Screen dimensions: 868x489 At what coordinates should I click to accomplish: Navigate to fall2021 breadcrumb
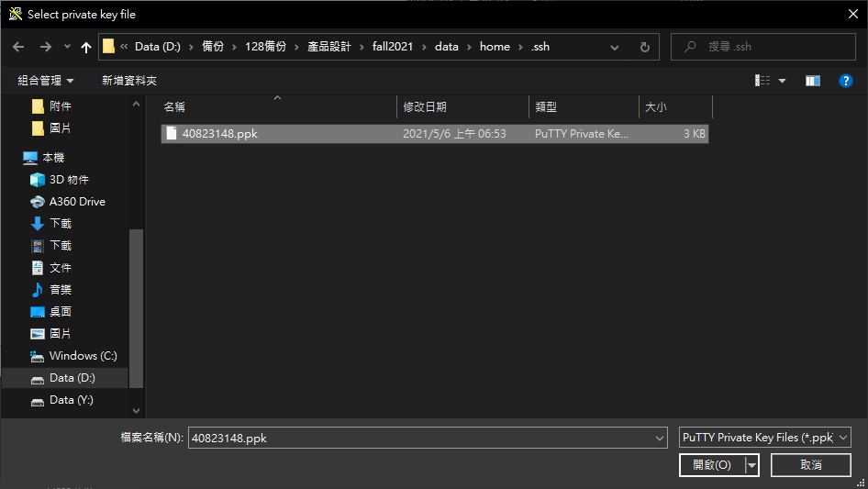(x=393, y=47)
